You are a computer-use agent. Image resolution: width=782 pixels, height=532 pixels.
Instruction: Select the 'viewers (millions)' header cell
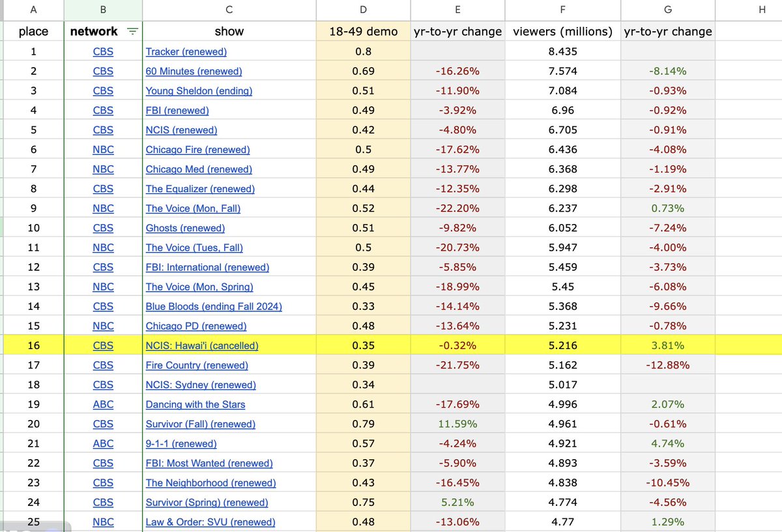click(562, 31)
